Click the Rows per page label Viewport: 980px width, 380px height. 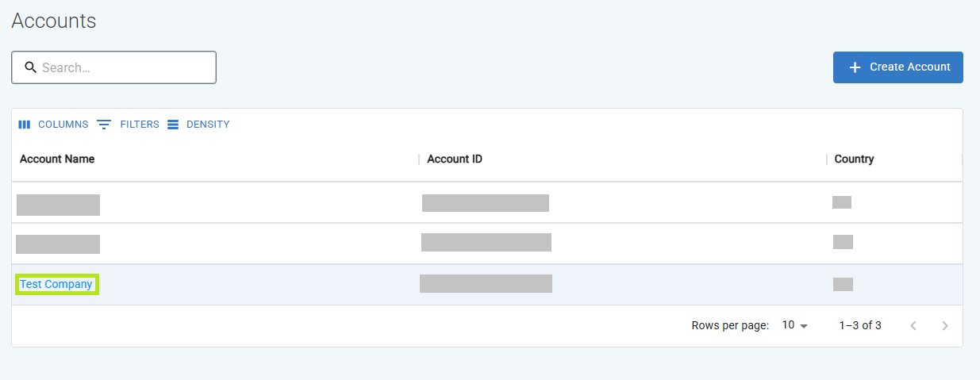[x=730, y=325]
